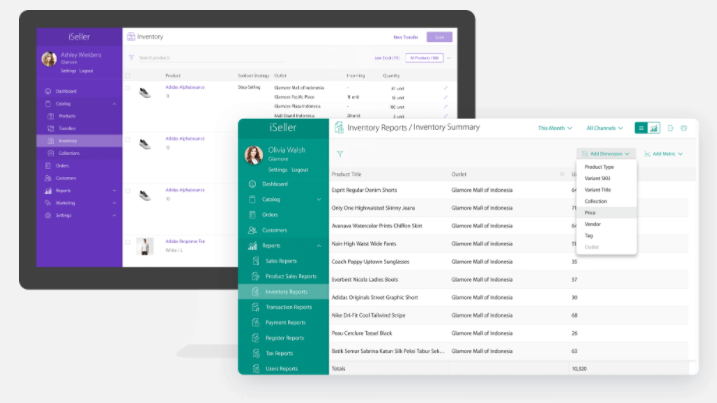Click Olivia Walsh profile avatar
The image size is (717, 403).
pyautogui.click(x=254, y=155)
